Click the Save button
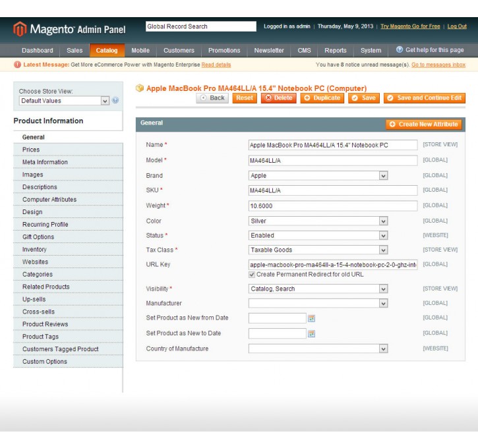 coord(364,98)
